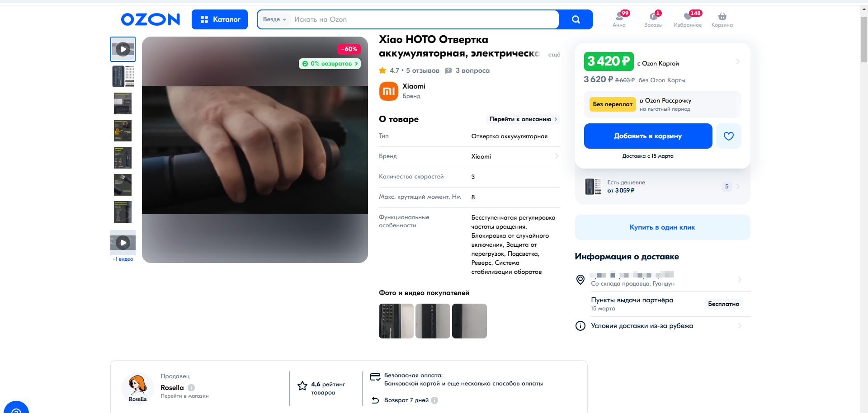Add product to favorites with heart icon
The width and height of the screenshot is (868, 413).
[728, 136]
